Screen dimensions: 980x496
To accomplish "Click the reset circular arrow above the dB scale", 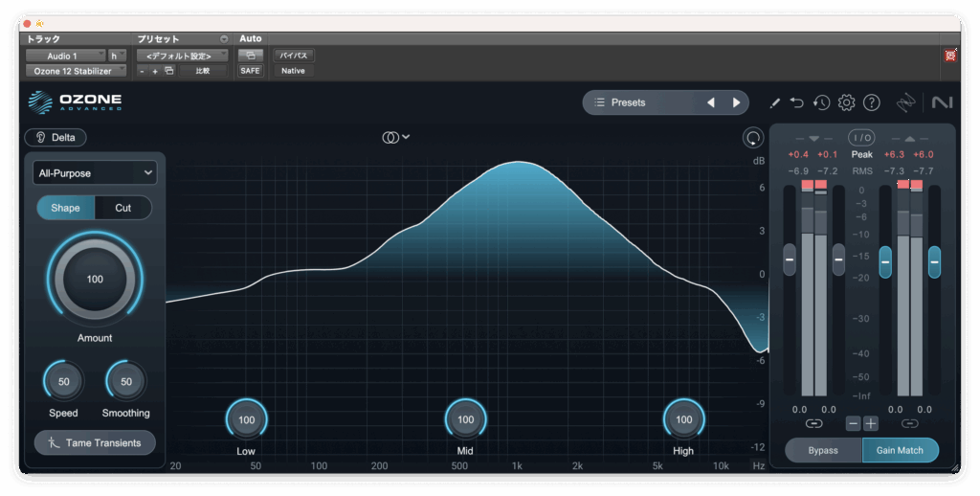I will pyautogui.click(x=752, y=138).
